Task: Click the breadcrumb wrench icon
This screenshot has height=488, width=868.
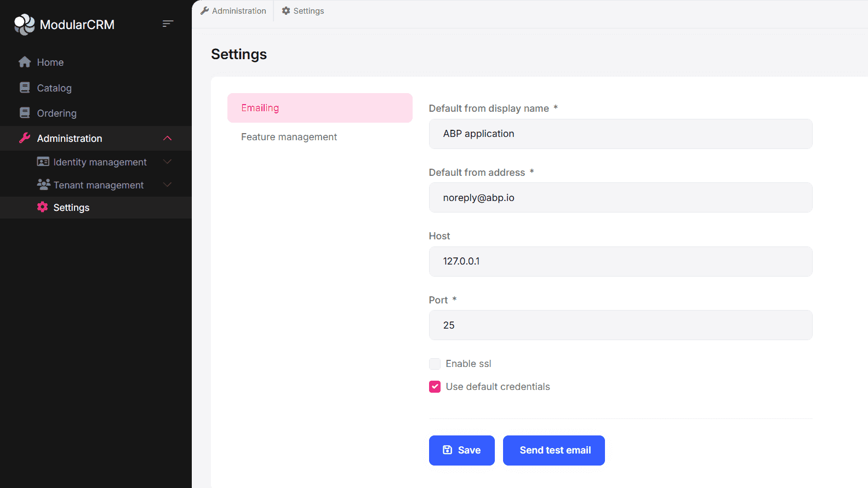Action: pos(205,10)
